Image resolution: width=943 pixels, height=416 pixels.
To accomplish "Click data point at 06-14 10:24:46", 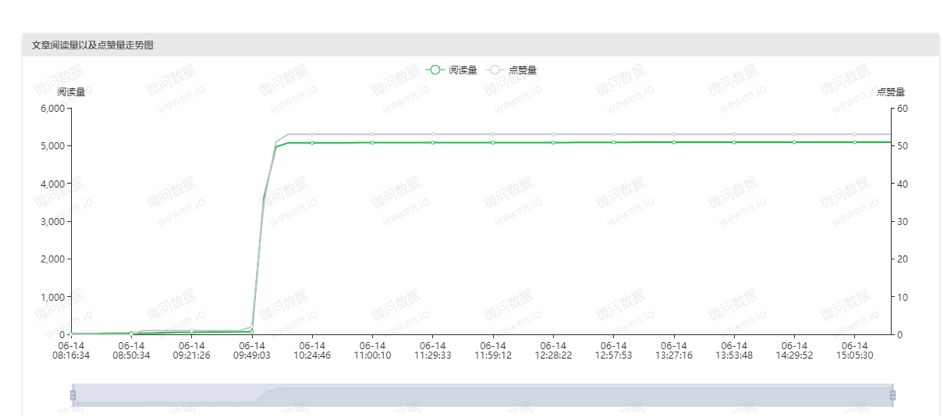I will tap(312, 142).
